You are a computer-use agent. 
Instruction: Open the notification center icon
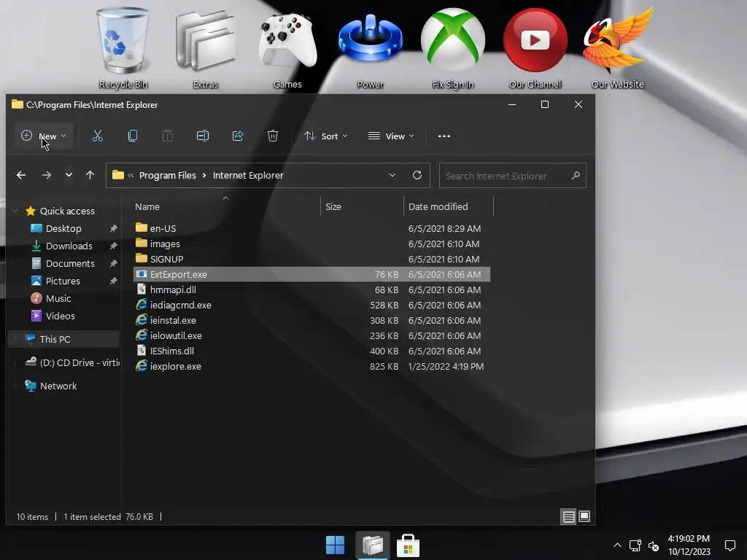point(729,545)
